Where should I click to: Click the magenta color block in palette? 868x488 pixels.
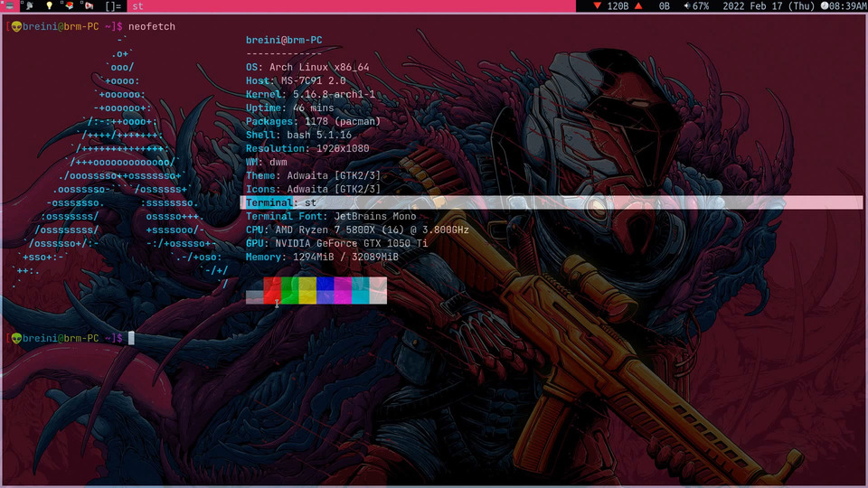tap(343, 290)
